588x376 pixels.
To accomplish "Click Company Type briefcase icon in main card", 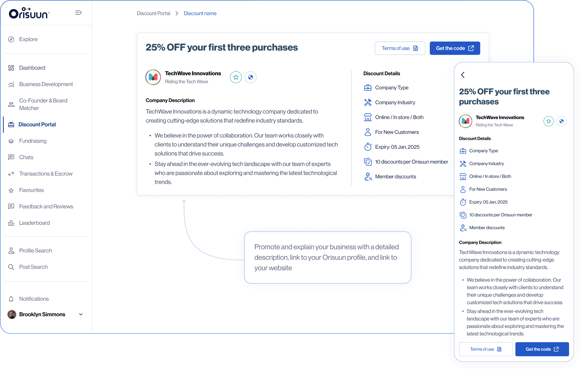I will tap(368, 88).
